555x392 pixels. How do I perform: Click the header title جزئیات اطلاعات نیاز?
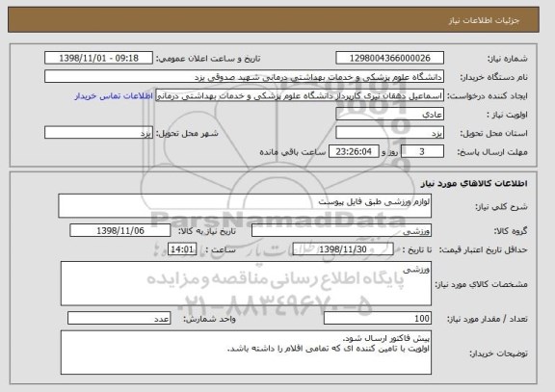485,20
